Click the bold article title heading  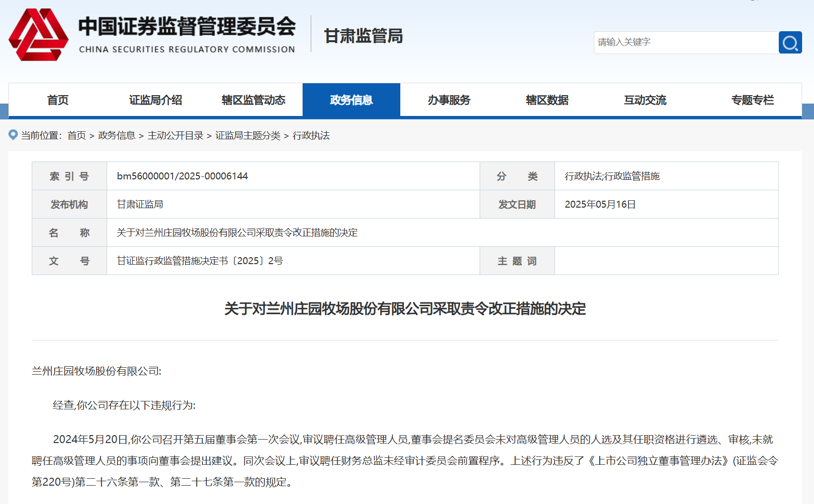(x=405, y=309)
